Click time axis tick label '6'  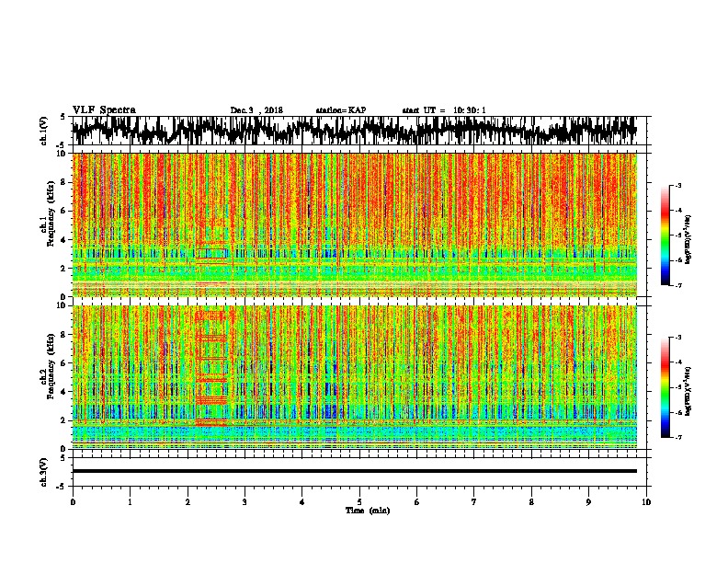(x=417, y=502)
